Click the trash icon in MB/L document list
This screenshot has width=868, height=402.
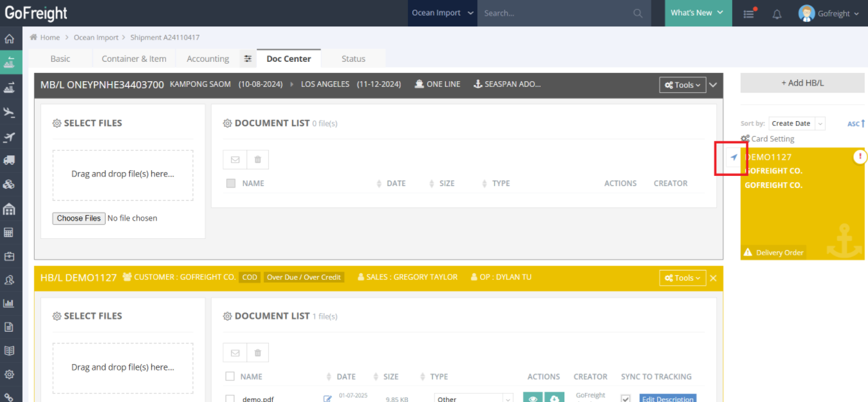pyautogui.click(x=257, y=160)
